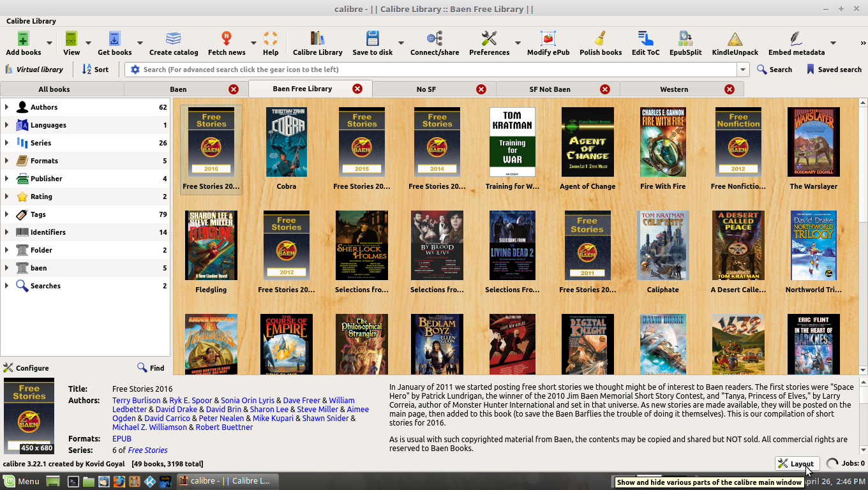Open Create catalog from the toolbar
The width and height of the screenshot is (868, 490).
[x=174, y=43]
